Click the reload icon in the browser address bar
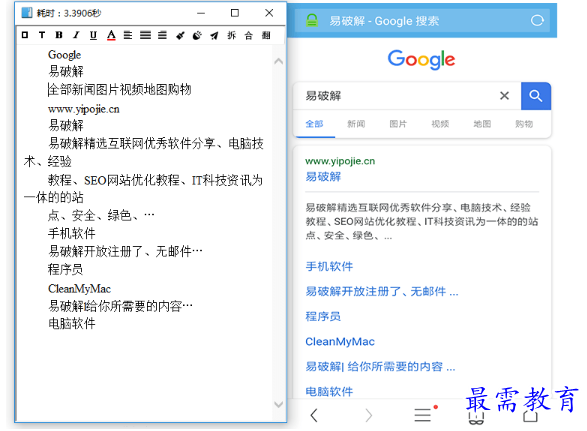Viewport: 587px width, 431px height. (x=537, y=21)
